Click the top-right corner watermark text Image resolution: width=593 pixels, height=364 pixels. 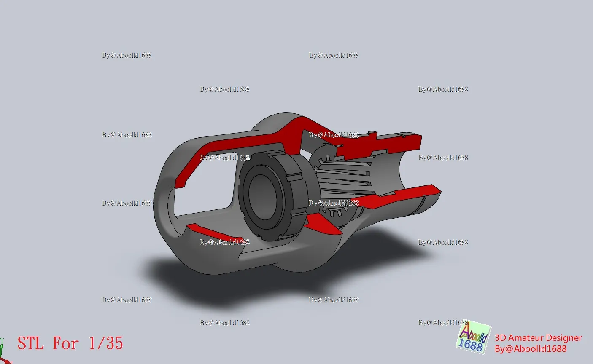pyautogui.click(x=443, y=89)
